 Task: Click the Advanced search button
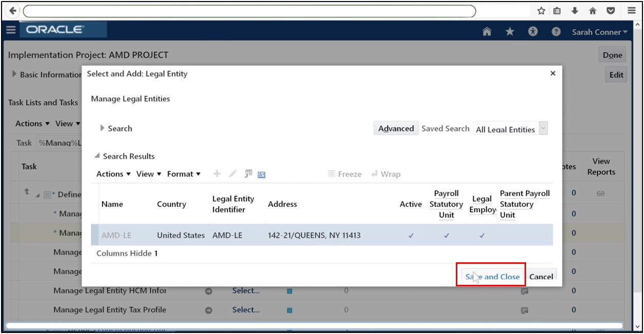tap(395, 128)
